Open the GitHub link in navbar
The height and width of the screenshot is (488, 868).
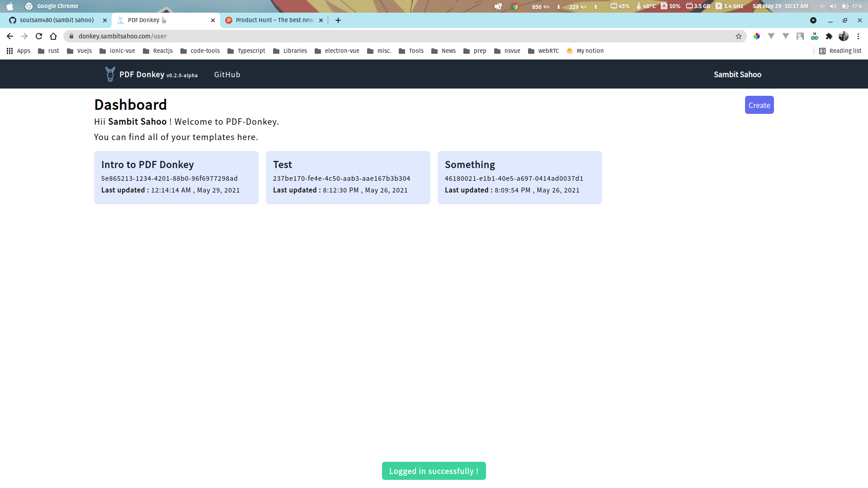227,75
